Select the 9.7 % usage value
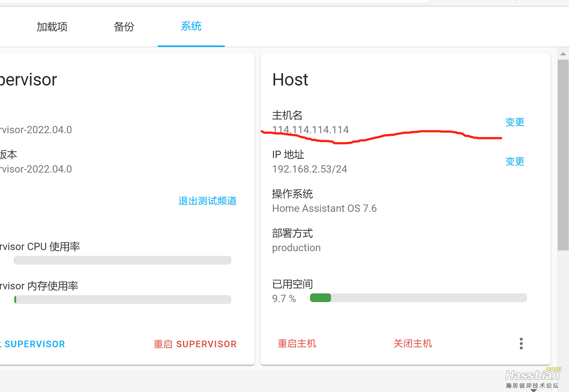The image size is (569, 392). coord(284,299)
